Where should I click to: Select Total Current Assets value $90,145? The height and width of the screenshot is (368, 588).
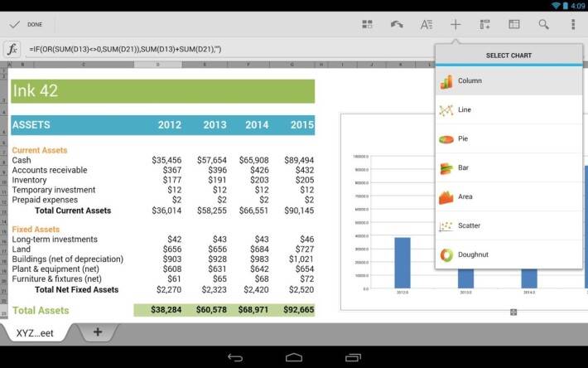pos(299,211)
